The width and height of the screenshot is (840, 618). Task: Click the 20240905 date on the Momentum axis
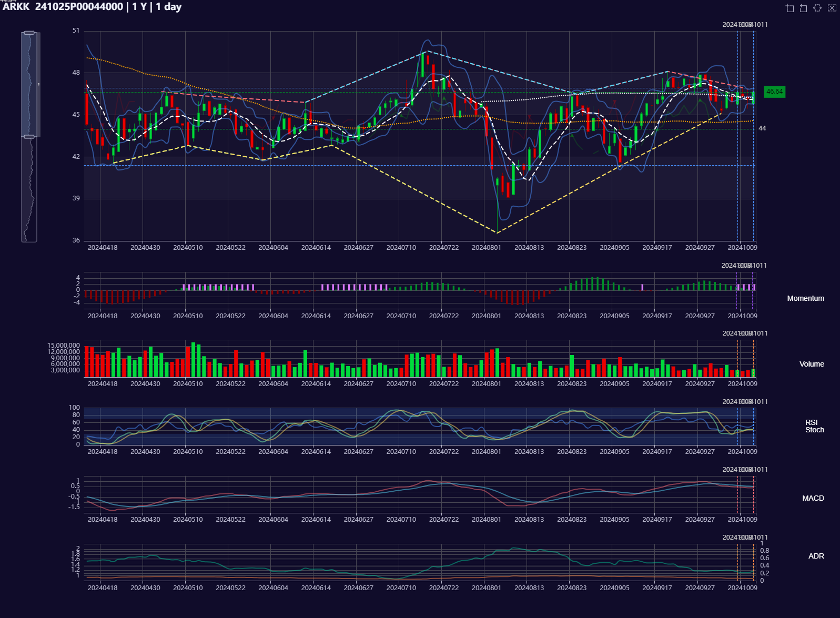[x=614, y=316]
